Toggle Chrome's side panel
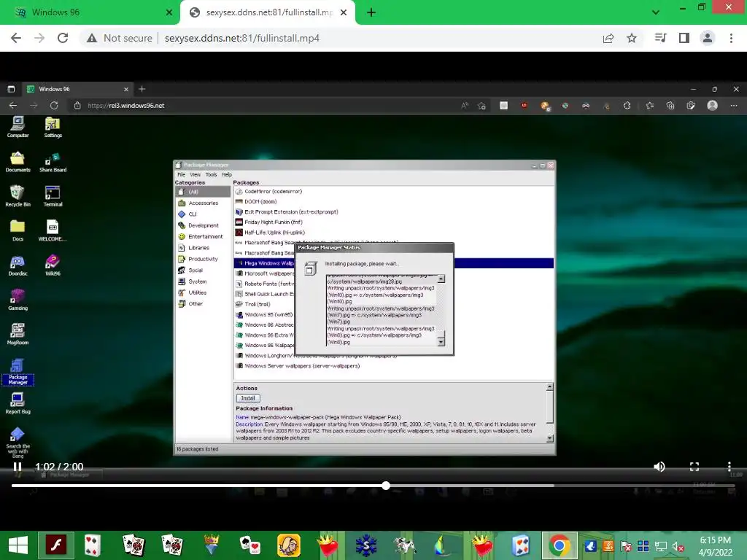The image size is (747, 560). click(684, 38)
